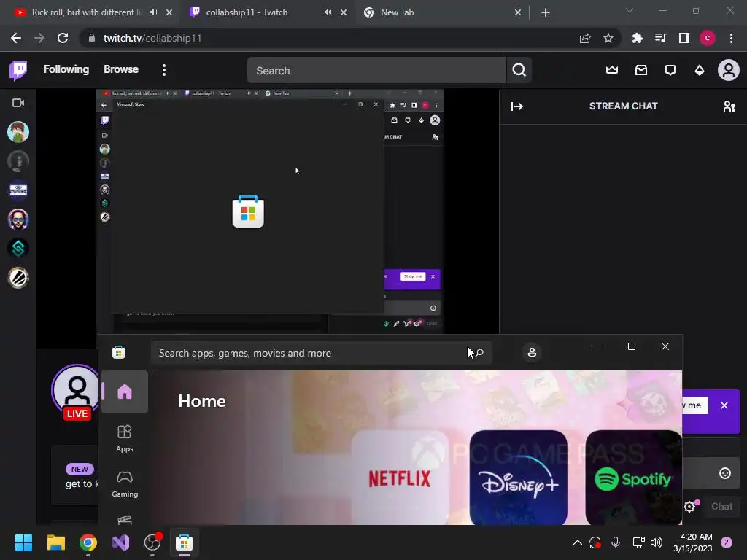Toggle Chrome side panel
Image resolution: width=747 pixels, height=560 pixels.
point(684,38)
